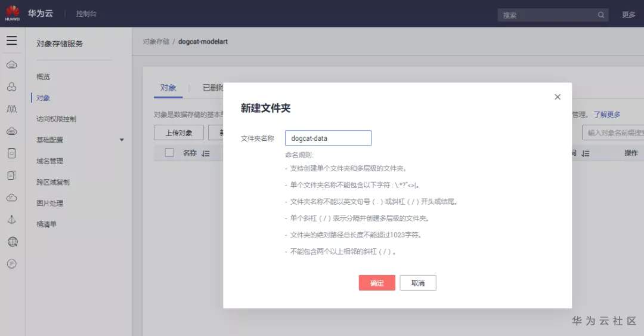Screen dimensions: 644x336
Task: Click 对象存储 breadcrumb link
Action: [x=156, y=42]
